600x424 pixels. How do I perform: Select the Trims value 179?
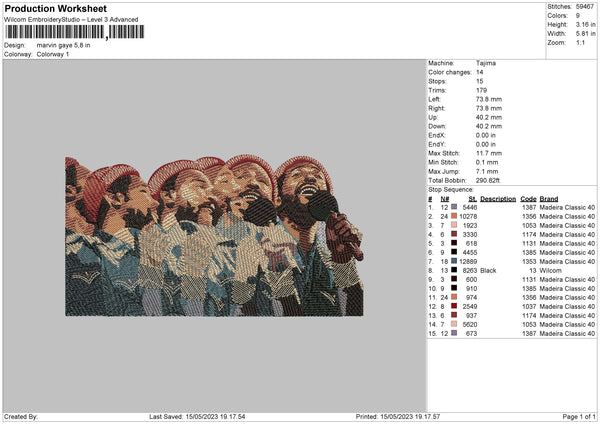pyautogui.click(x=481, y=90)
